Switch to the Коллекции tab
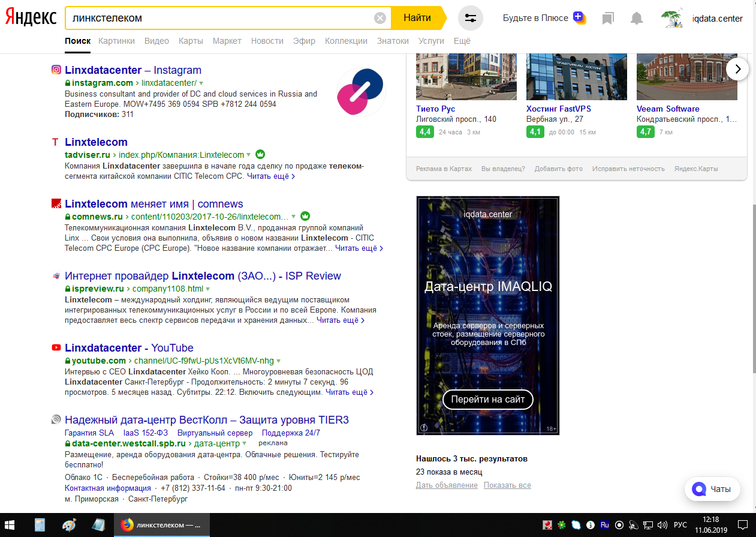 pyautogui.click(x=346, y=41)
